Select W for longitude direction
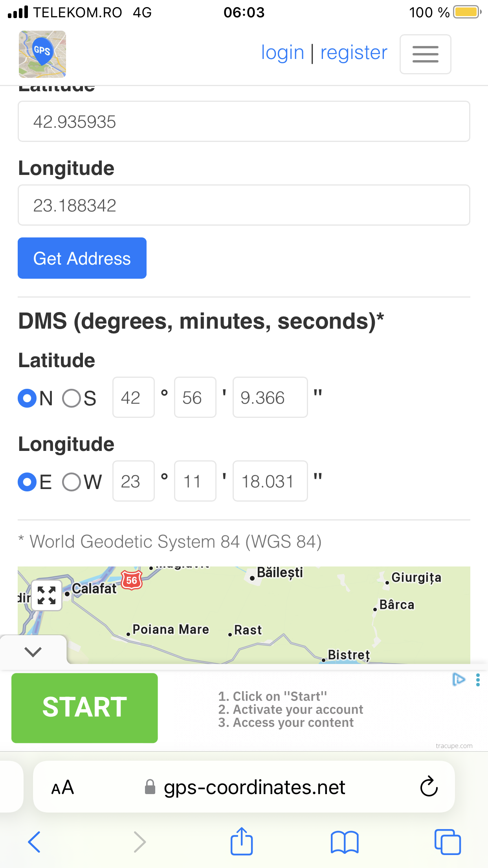The height and width of the screenshot is (868, 488). [x=72, y=482]
